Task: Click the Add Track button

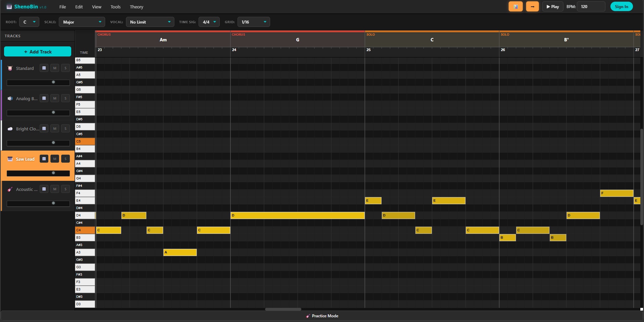Action: click(38, 51)
